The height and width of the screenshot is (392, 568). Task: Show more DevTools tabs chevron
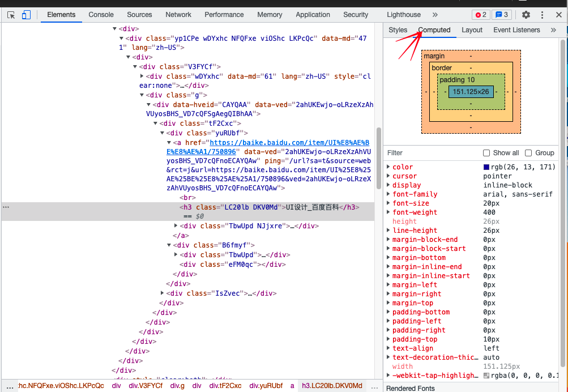tap(435, 15)
